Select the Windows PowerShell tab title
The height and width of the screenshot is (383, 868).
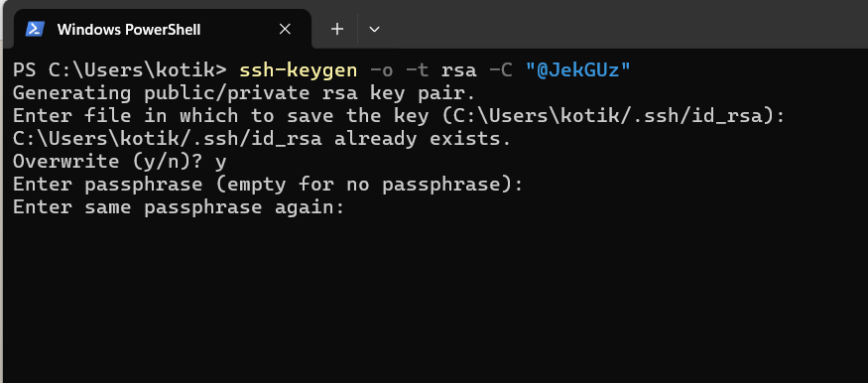pos(129,30)
